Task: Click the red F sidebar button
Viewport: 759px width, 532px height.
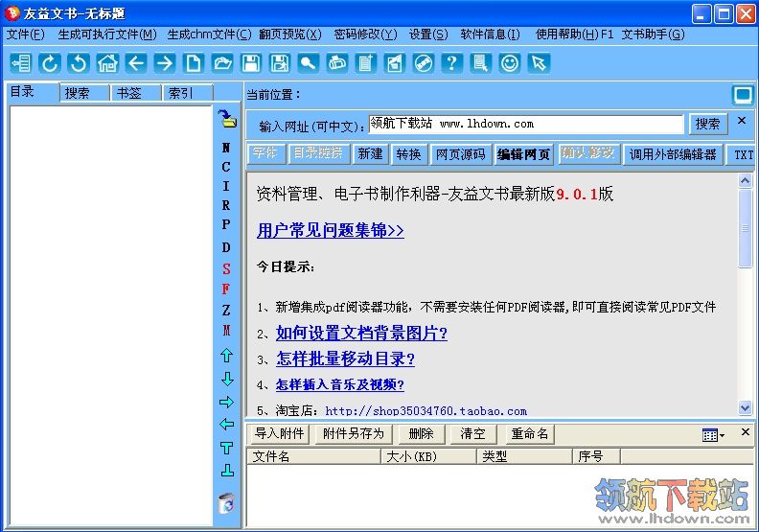Action: [226, 289]
